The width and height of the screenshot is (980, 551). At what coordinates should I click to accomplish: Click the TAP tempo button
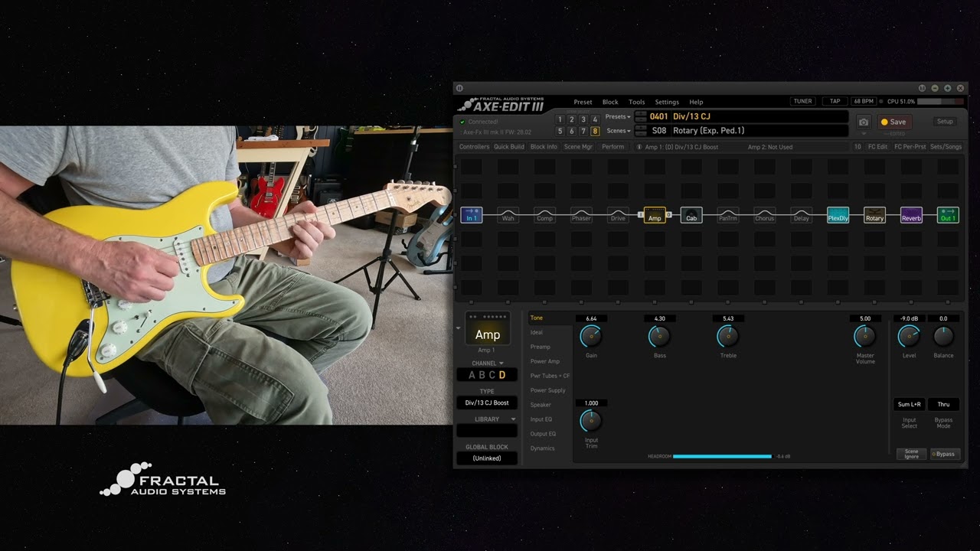point(835,101)
